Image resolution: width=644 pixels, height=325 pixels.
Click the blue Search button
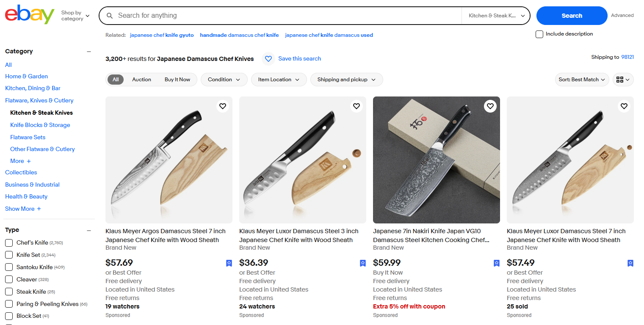click(571, 15)
